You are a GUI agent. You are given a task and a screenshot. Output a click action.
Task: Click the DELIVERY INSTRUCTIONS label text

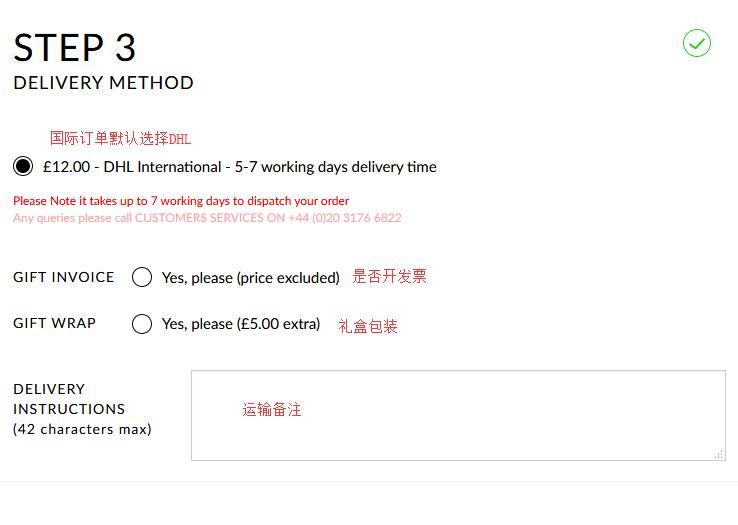[x=69, y=399]
